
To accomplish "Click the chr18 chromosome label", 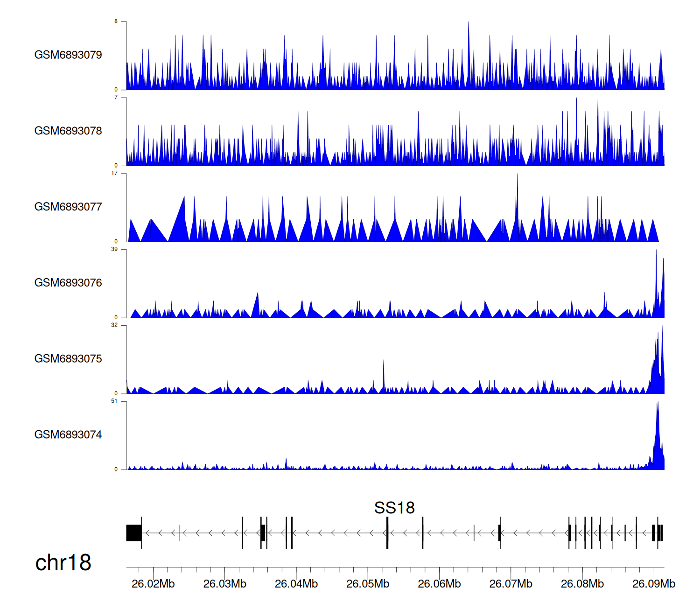I will point(63,563).
